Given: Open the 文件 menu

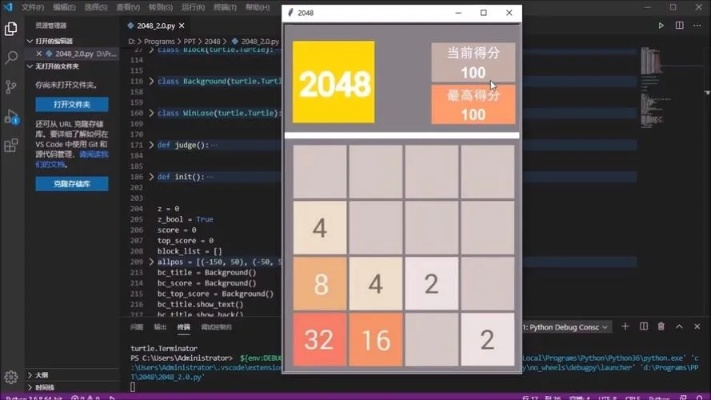Looking at the screenshot, I should pyautogui.click(x=33, y=7).
